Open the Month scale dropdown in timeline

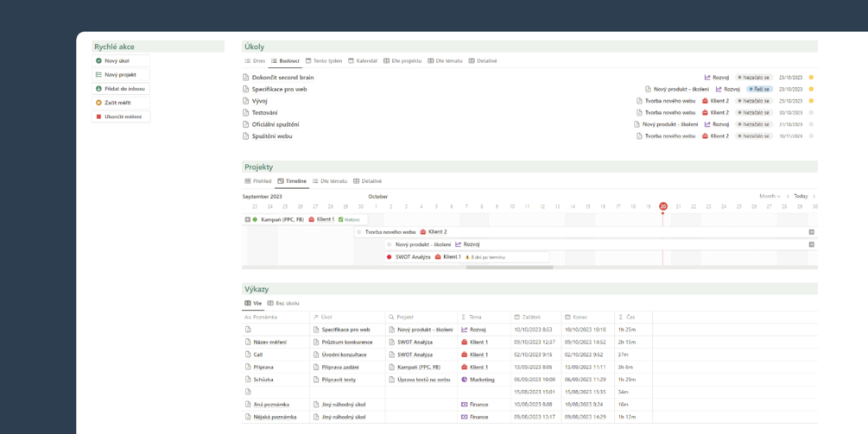click(x=770, y=196)
